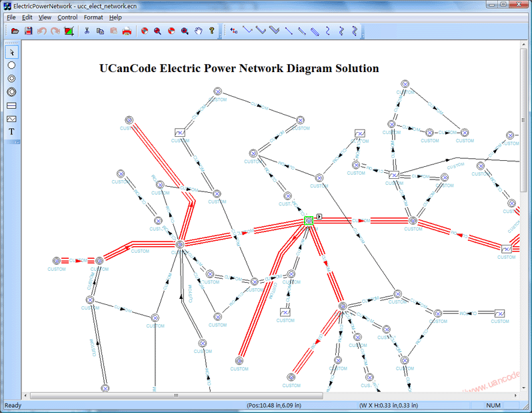
Task: Open the Edit menu
Action: click(27, 17)
